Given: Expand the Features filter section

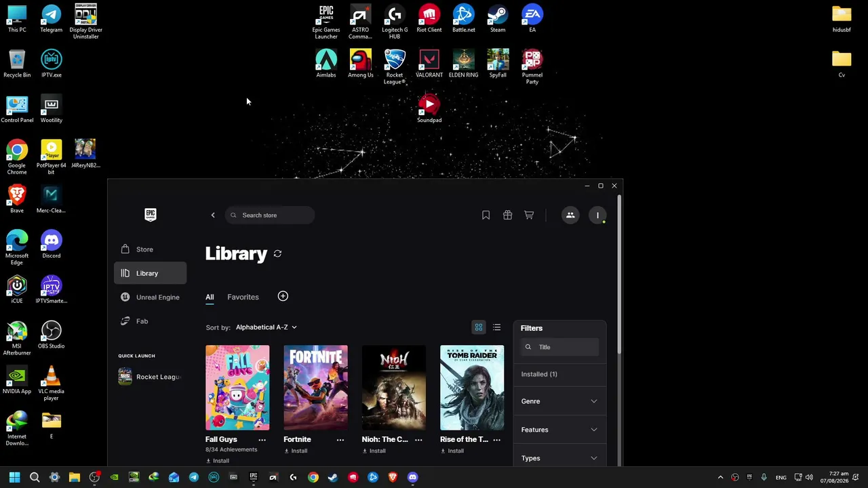Looking at the screenshot, I should [x=559, y=430].
